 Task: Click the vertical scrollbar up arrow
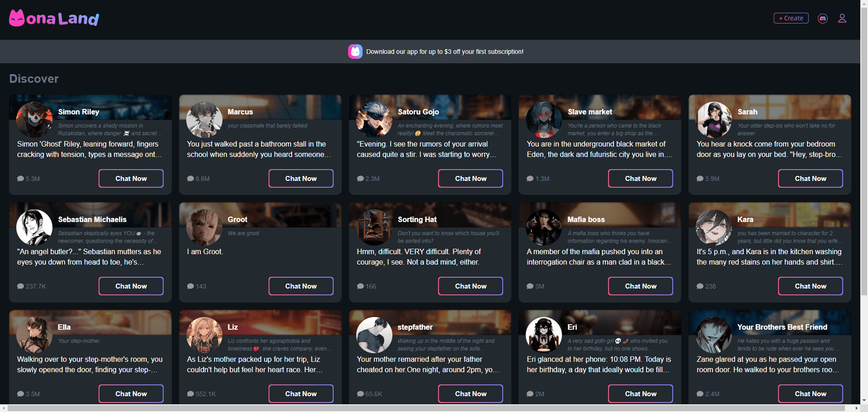(864, 3)
